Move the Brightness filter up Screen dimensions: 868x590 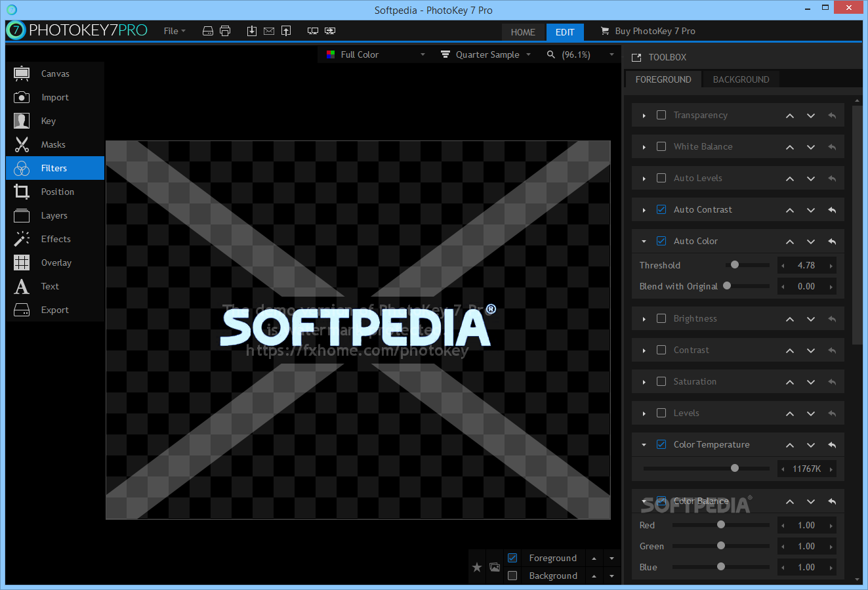[x=790, y=319]
